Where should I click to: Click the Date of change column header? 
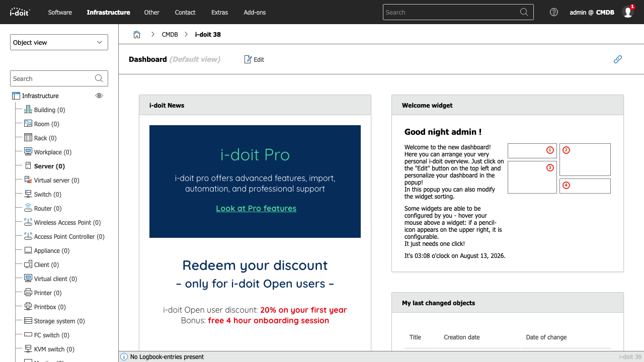pos(546,337)
